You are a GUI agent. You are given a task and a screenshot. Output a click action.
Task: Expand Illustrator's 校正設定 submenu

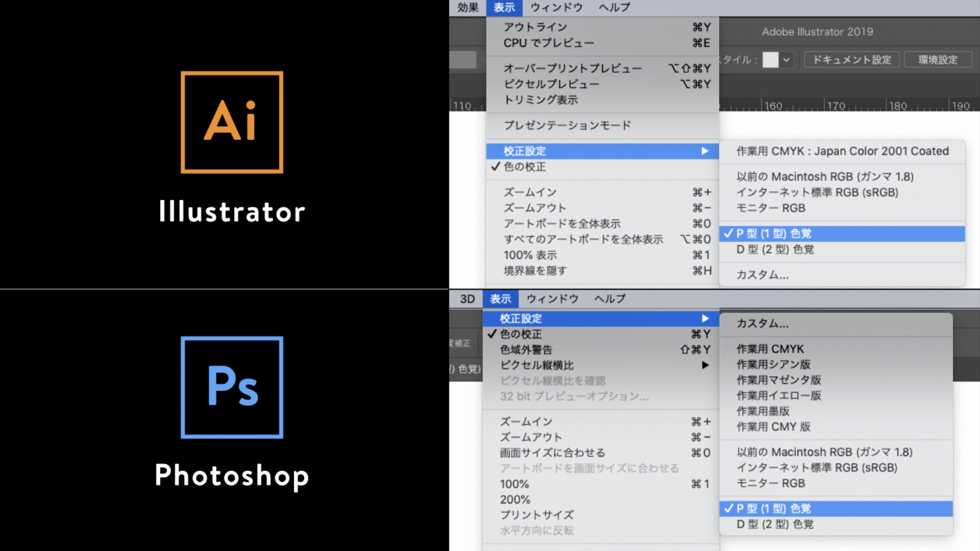(602, 151)
